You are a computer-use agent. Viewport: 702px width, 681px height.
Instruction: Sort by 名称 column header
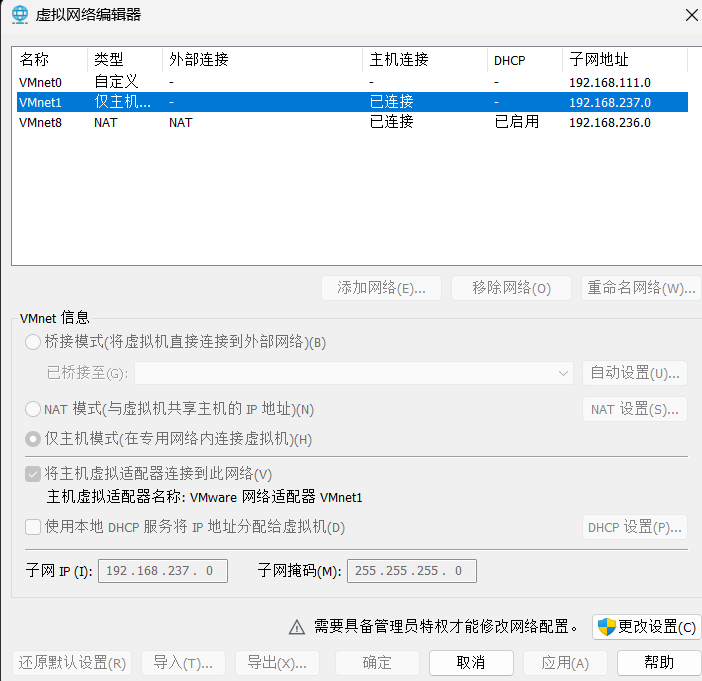[x=49, y=60]
